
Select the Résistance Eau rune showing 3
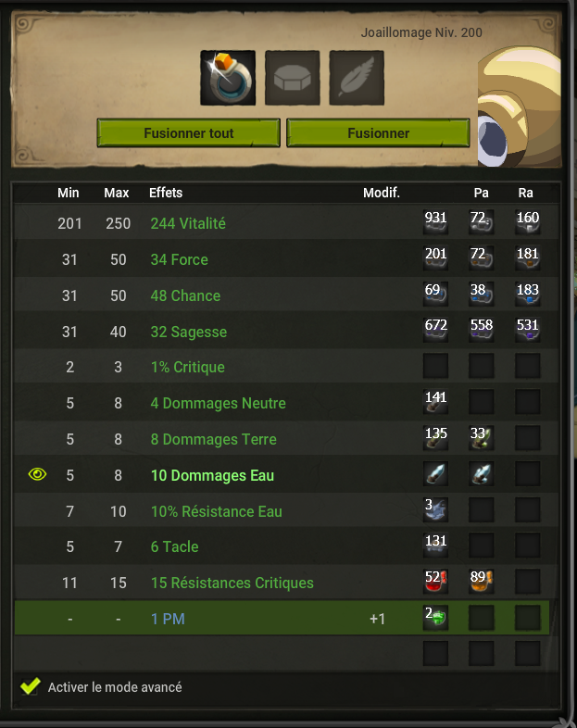click(435, 509)
